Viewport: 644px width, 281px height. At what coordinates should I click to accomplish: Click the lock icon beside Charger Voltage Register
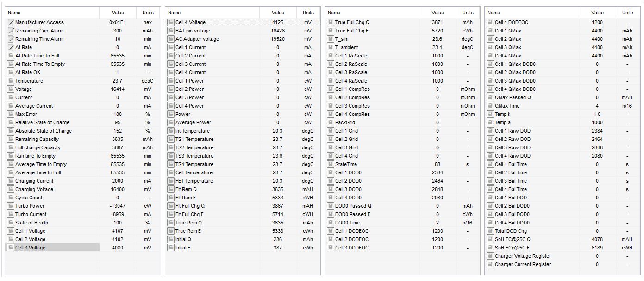[490, 256]
